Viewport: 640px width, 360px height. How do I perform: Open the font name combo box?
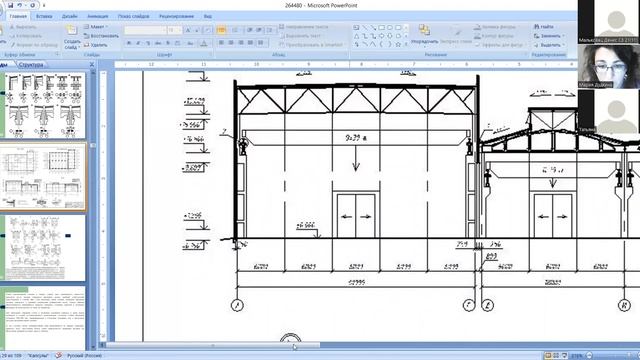pos(145,30)
